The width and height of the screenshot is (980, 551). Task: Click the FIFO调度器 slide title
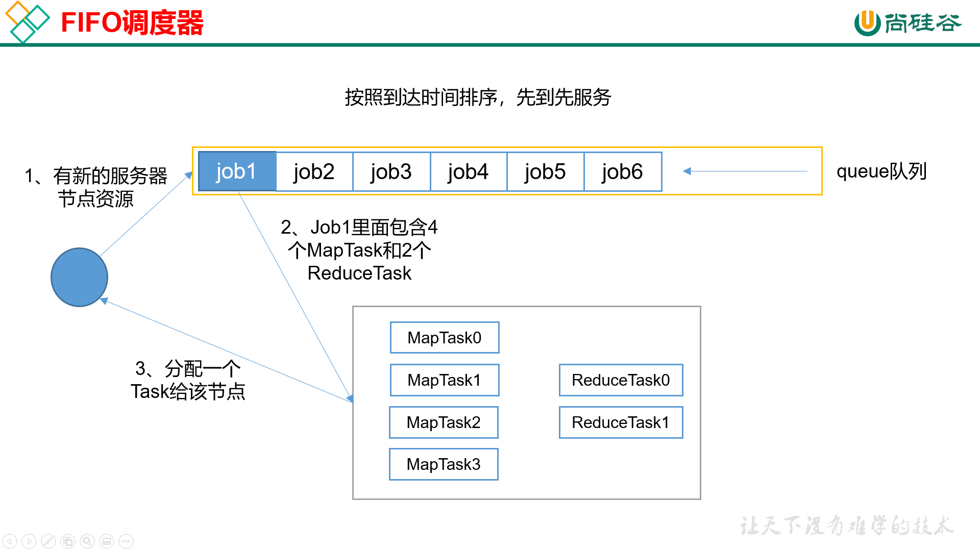click(x=132, y=23)
